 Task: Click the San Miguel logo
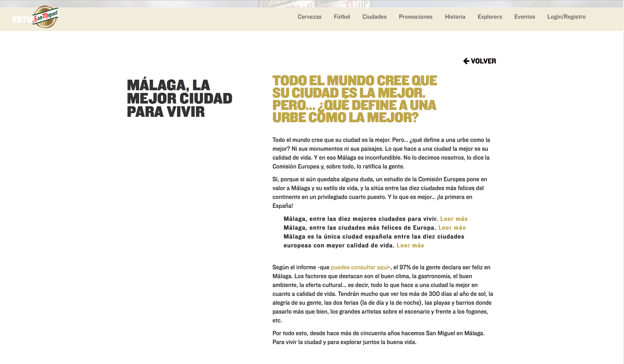45,17
